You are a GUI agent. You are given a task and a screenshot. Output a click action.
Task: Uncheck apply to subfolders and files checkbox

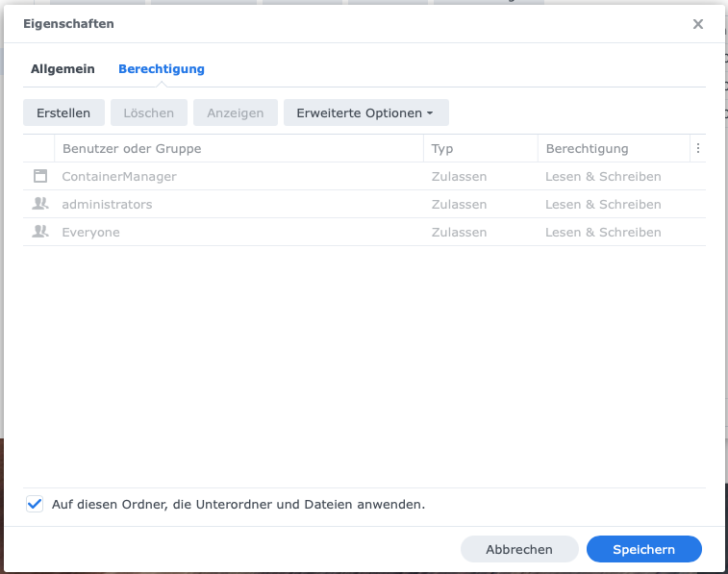(x=36, y=504)
